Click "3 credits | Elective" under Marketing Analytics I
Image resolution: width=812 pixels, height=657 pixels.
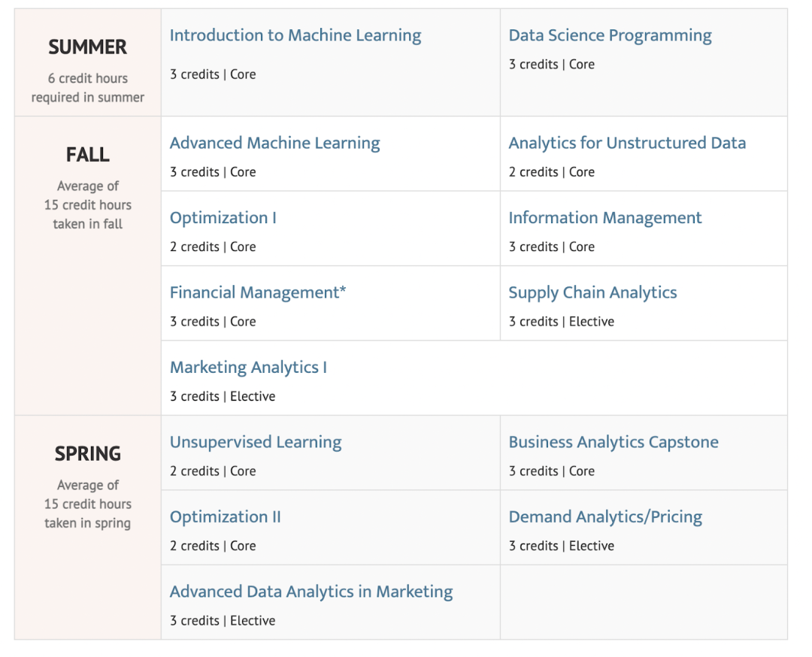[223, 396]
